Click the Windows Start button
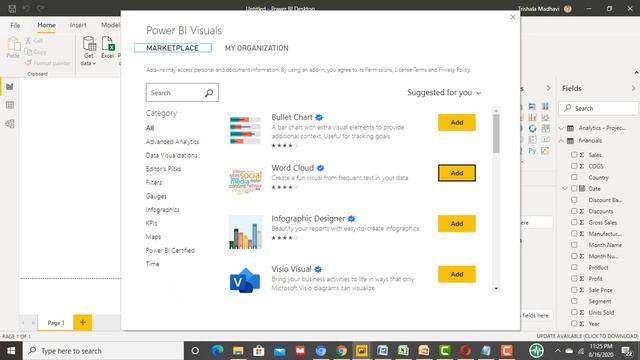 (x=11, y=351)
